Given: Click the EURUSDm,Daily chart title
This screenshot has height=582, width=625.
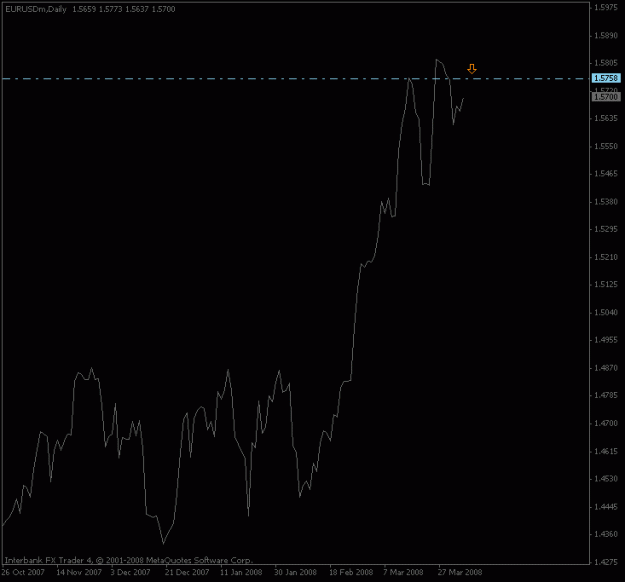Looking at the screenshot, I should point(36,9).
